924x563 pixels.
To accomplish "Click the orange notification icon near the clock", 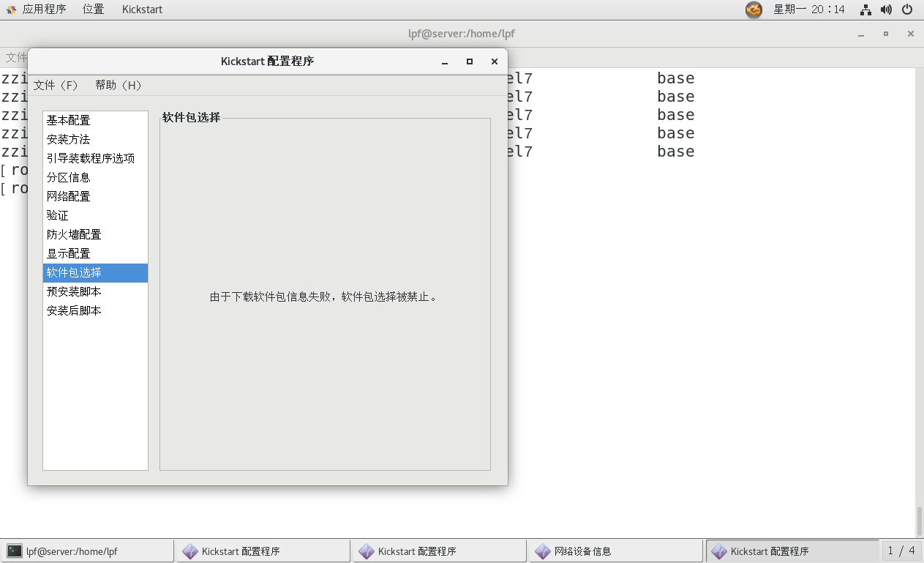I will click(x=754, y=10).
